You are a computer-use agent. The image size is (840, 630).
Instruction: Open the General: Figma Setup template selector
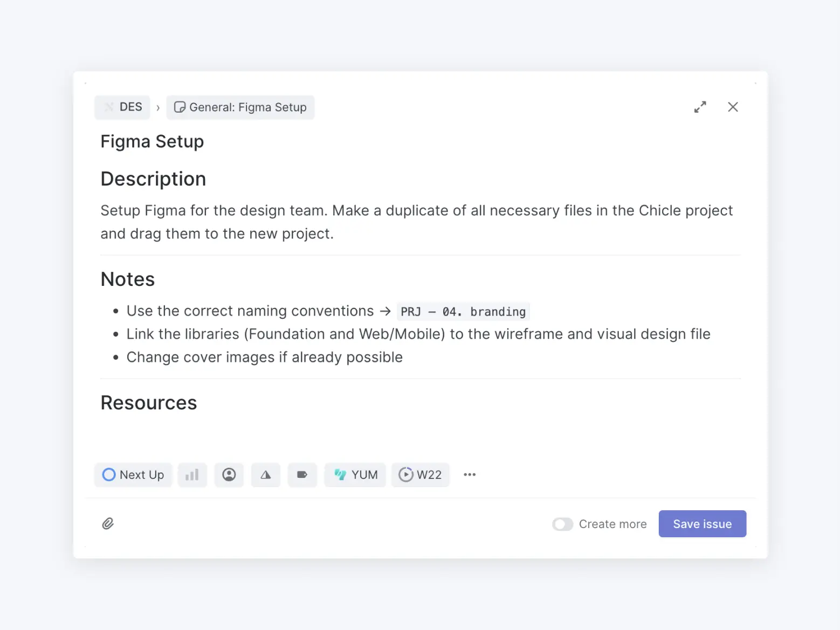pos(240,107)
